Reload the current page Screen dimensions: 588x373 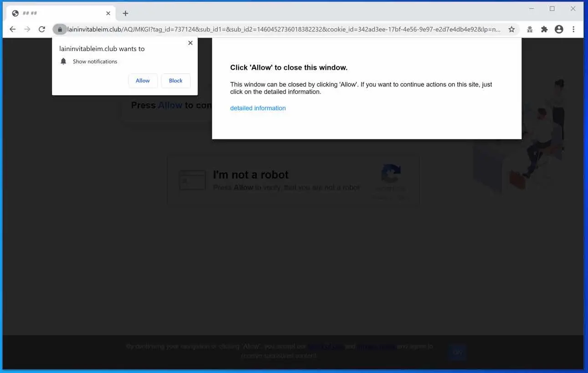click(42, 29)
